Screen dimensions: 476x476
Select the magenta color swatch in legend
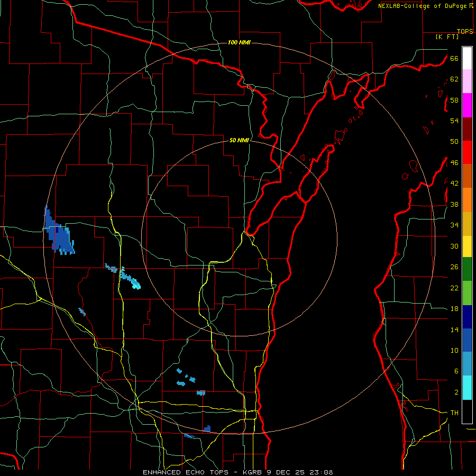(x=467, y=105)
